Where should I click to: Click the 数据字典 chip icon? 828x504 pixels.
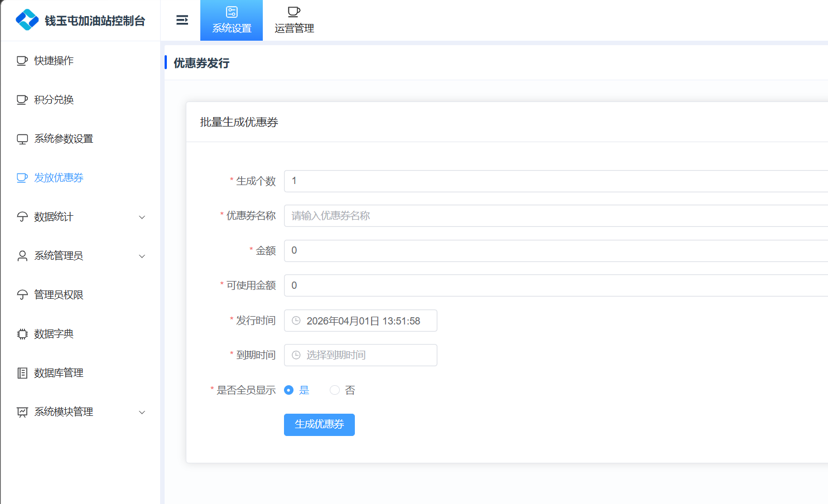click(x=22, y=334)
